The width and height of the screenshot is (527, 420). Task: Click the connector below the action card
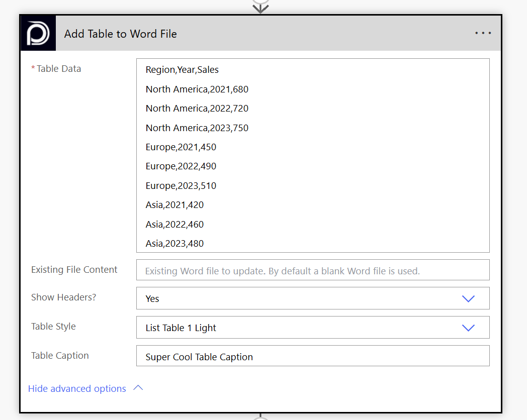point(260,416)
